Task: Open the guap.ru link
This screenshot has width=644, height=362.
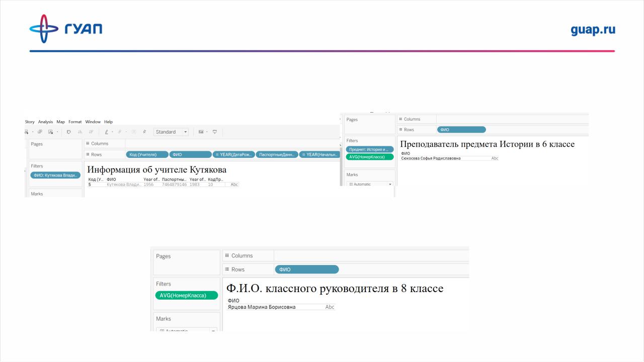Action: click(593, 30)
